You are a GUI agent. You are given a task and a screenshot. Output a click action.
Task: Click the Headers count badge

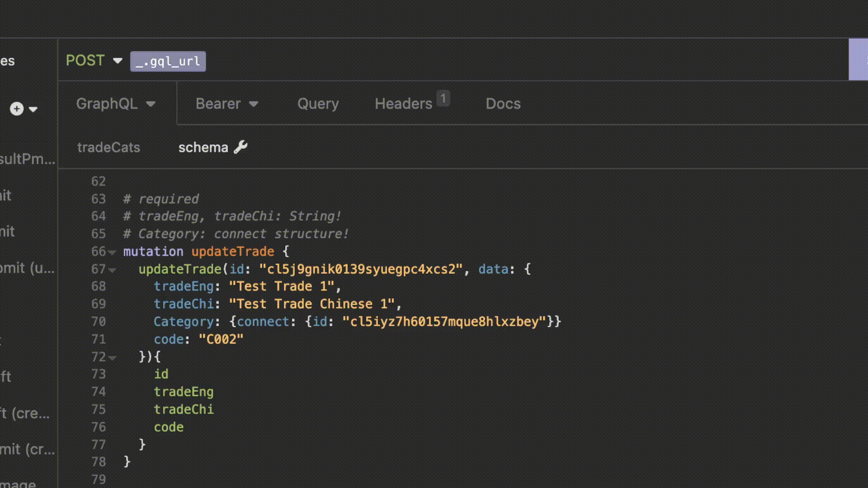pos(443,97)
